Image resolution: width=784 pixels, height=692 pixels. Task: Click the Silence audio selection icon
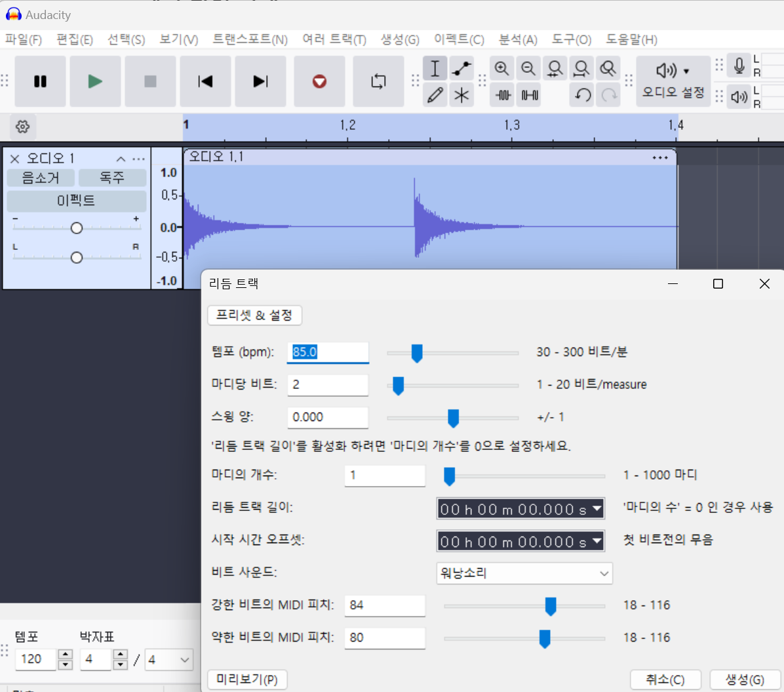(530, 94)
